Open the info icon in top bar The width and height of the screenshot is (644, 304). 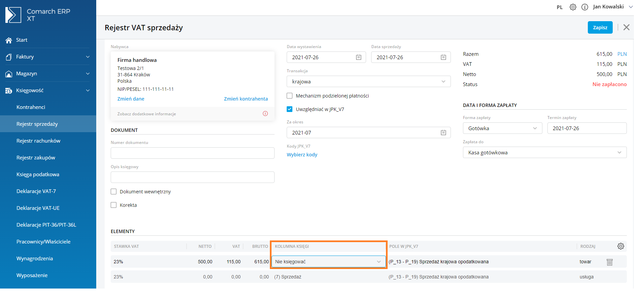click(x=585, y=7)
